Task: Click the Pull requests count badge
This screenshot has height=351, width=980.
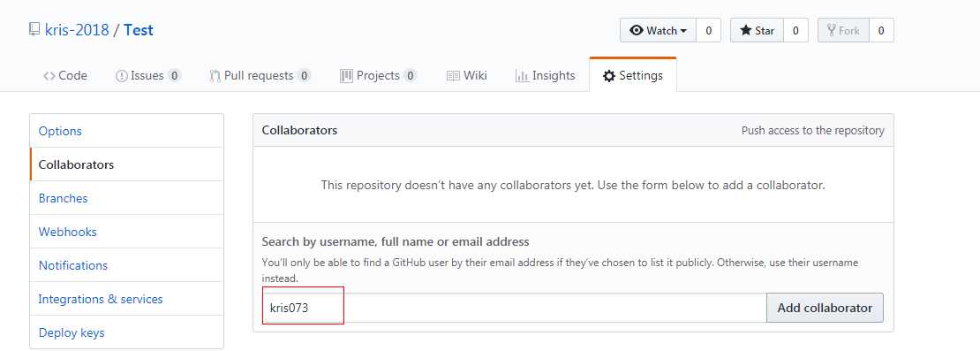Action: click(304, 76)
